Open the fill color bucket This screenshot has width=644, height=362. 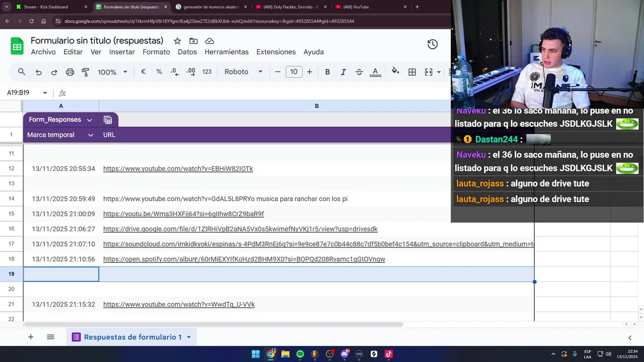coord(395,72)
